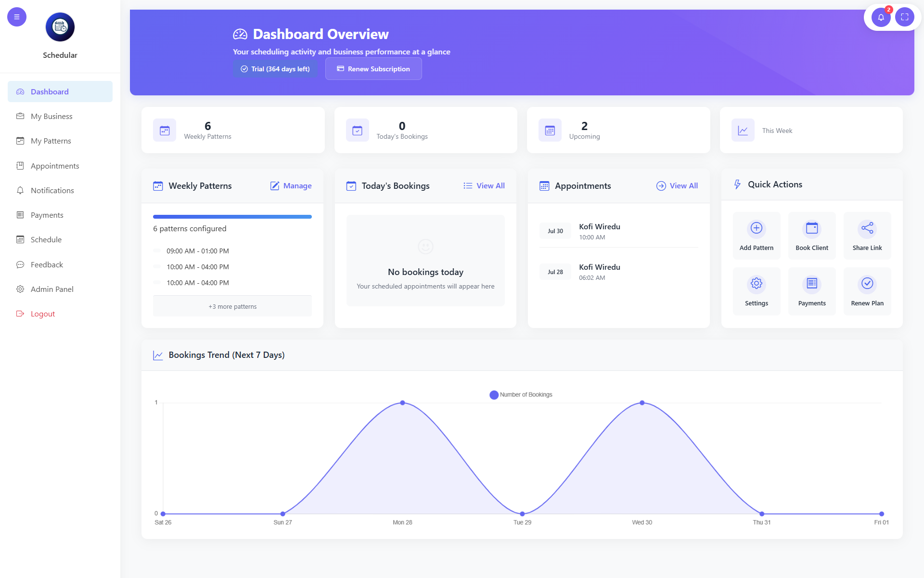This screenshot has width=924, height=578.
Task: Select the Renew Plan quick action
Action: click(867, 291)
